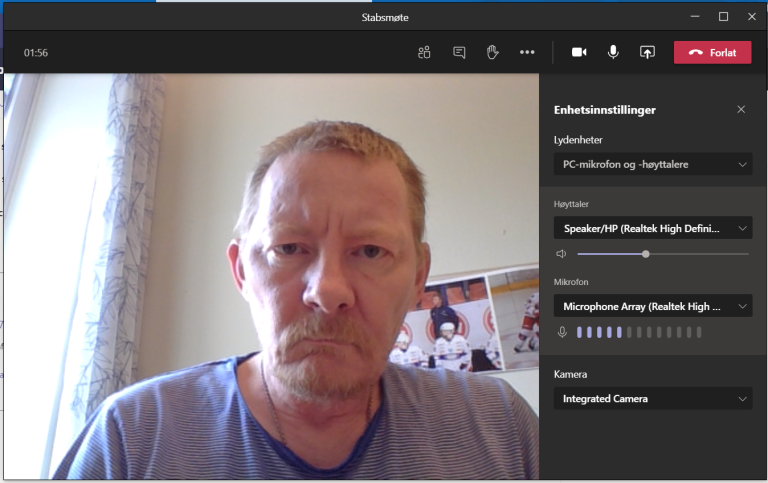
Task: Show the participants list
Action: (424, 52)
